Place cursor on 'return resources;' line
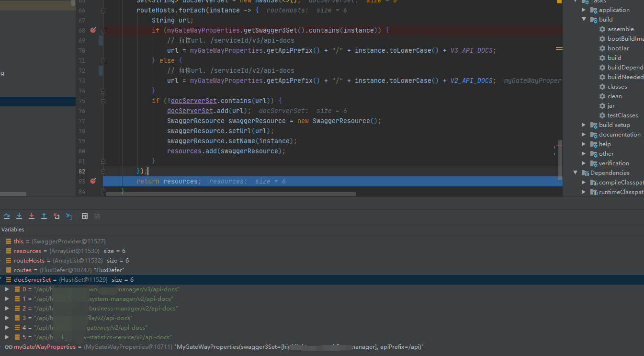Viewport: 644px width, 356px height. tap(333, 181)
